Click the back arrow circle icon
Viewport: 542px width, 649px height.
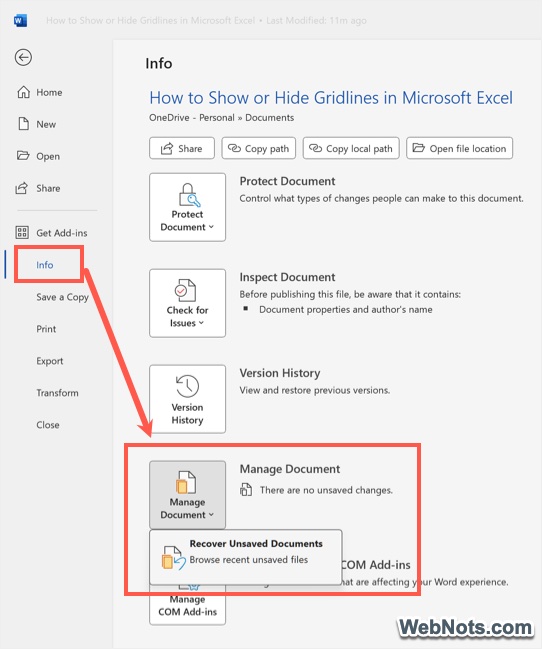click(x=23, y=57)
